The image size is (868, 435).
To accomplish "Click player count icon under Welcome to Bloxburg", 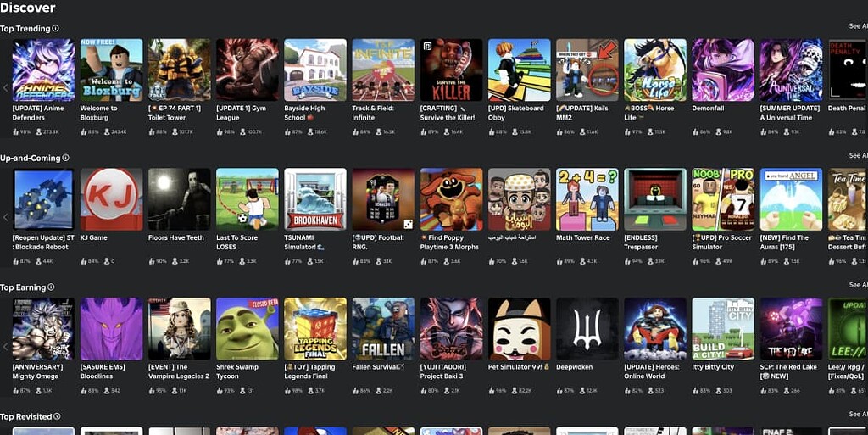I will [x=108, y=132].
